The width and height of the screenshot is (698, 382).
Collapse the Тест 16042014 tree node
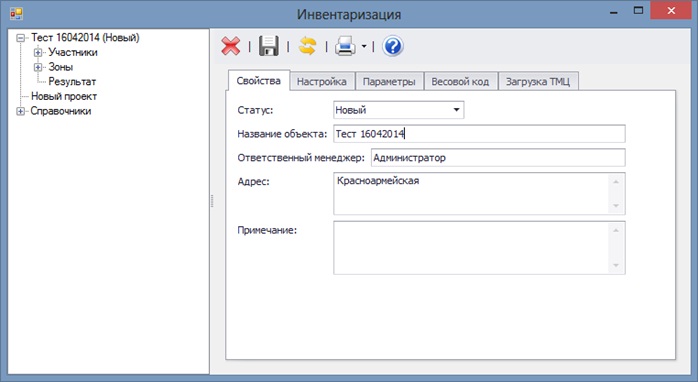[20, 38]
